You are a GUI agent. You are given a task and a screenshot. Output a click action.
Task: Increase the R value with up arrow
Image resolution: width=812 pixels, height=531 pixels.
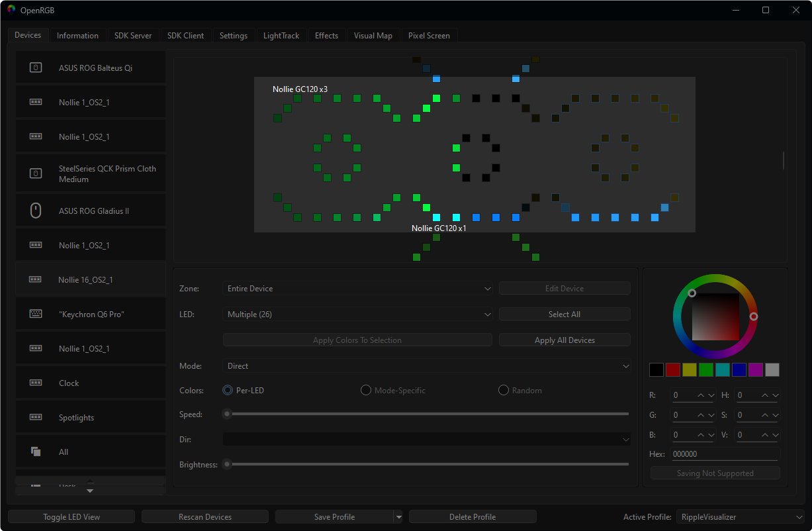701,395
